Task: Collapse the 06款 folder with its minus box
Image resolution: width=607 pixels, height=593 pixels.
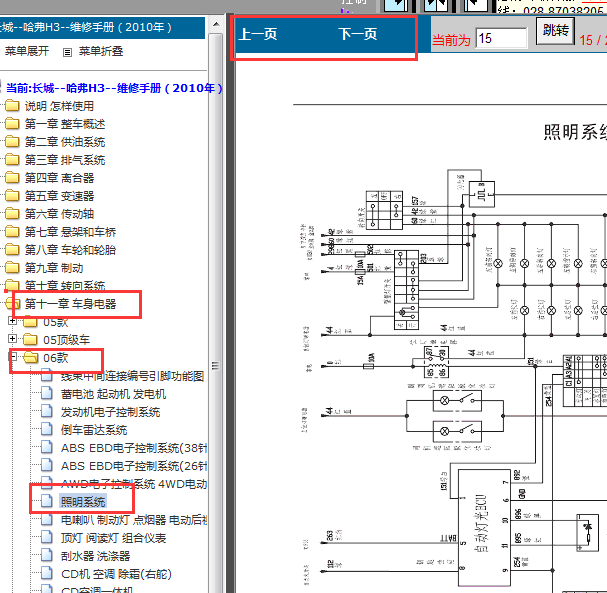Action: pyautogui.click(x=14, y=356)
